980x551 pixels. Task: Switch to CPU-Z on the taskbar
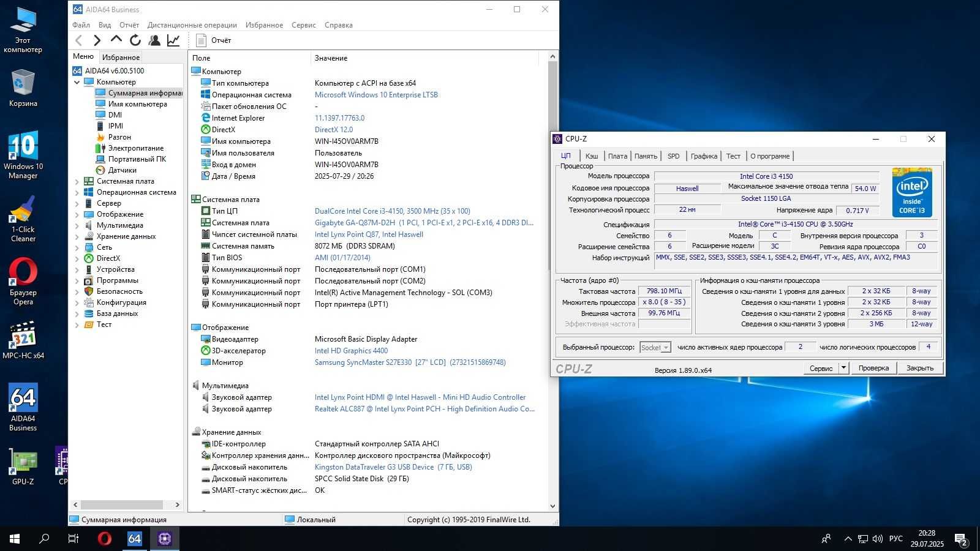[164, 539]
